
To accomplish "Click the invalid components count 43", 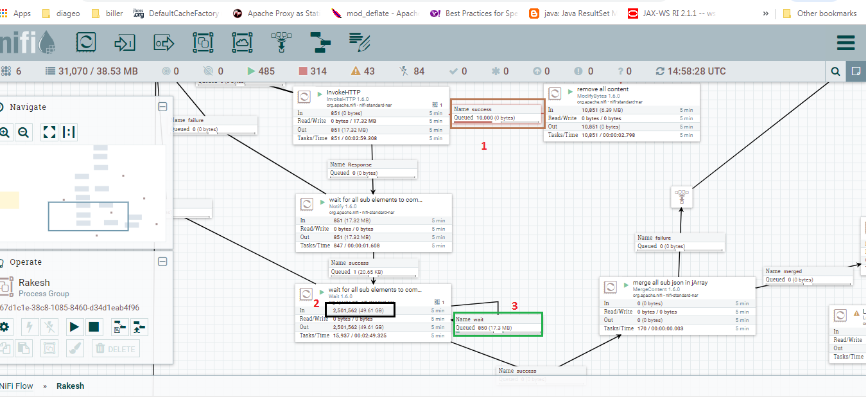I will [363, 71].
